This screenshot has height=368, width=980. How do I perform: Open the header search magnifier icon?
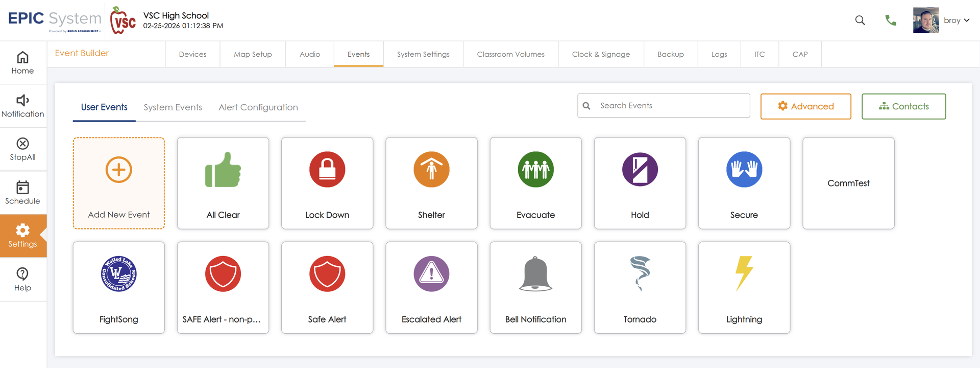point(860,20)
